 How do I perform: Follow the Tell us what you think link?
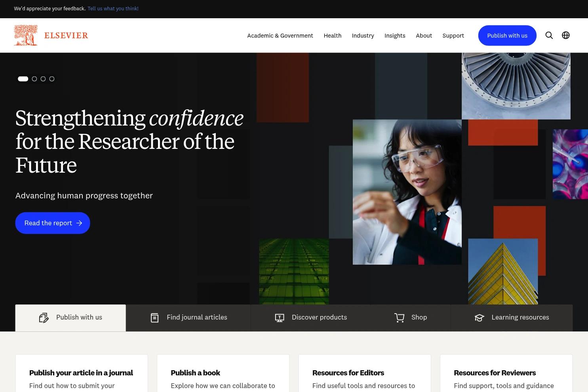coord(113,9)
